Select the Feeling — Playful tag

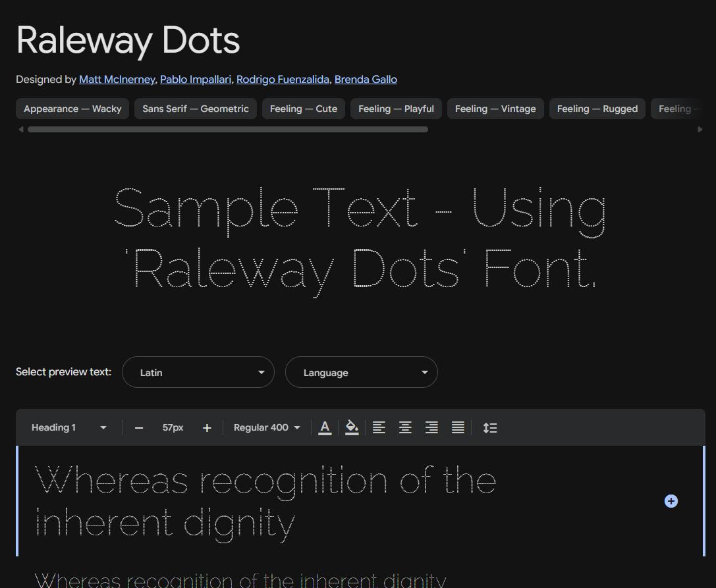396,109
